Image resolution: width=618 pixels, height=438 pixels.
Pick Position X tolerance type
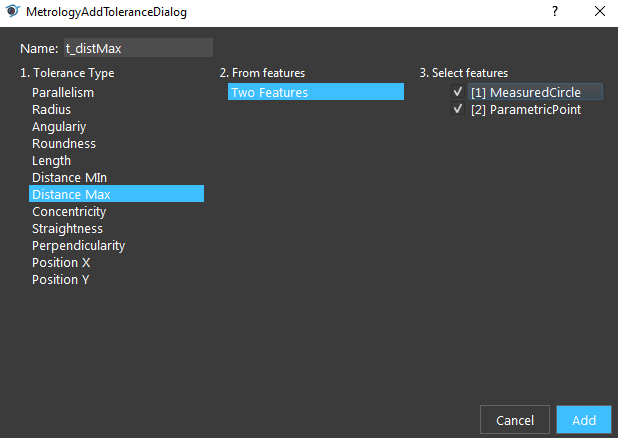117,262
